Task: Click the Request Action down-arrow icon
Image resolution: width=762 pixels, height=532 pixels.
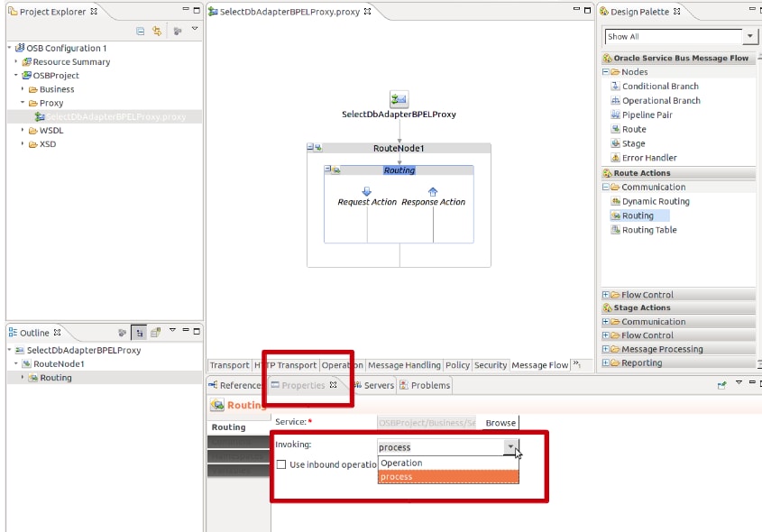Action: click(x=367, y=191)
